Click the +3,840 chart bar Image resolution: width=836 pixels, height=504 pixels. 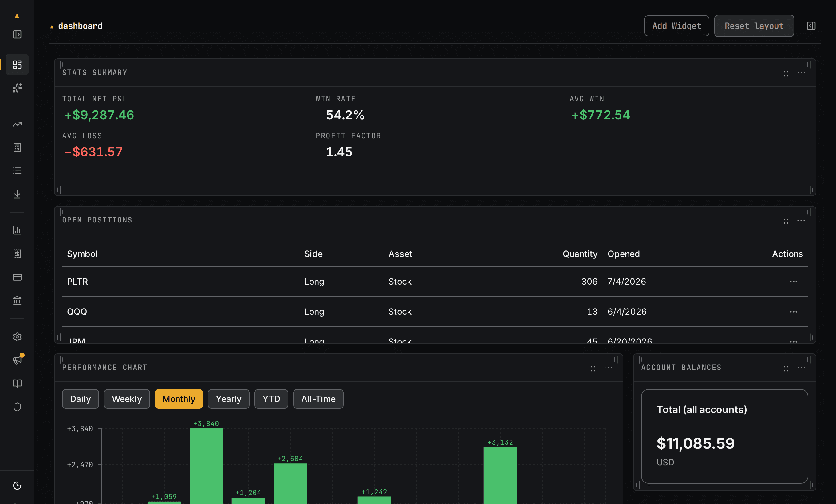206,466
